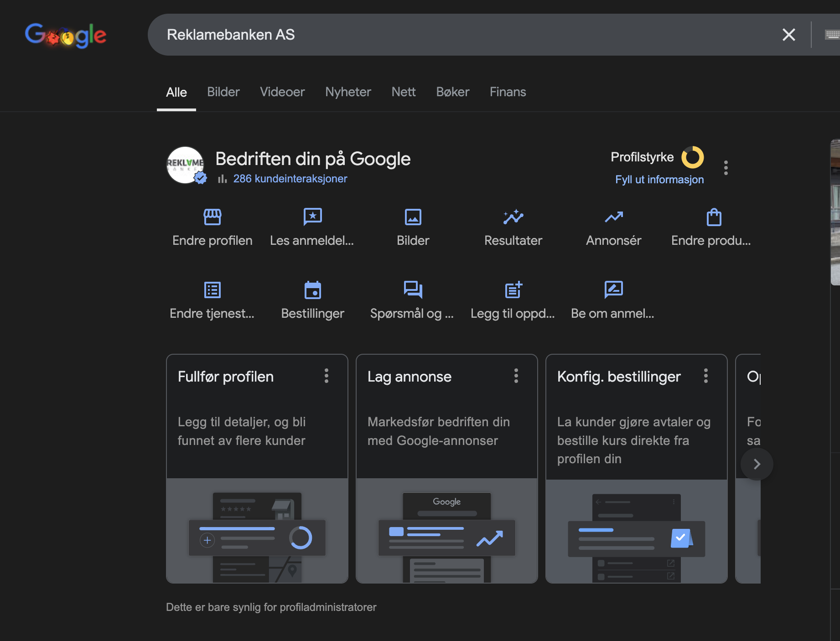Open Fullfør profilen card options menu
This screenshot has height=641, width=840.
(327, 376)
